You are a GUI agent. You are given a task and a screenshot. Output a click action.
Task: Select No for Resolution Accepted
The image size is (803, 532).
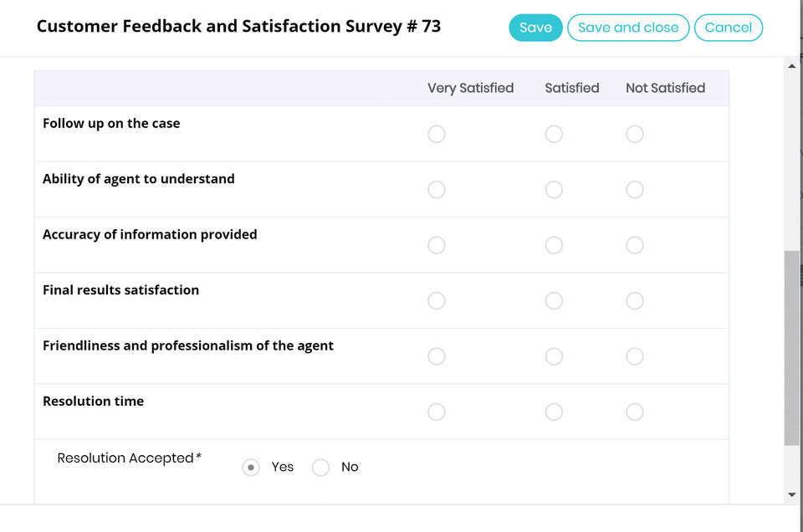[320, 468]
